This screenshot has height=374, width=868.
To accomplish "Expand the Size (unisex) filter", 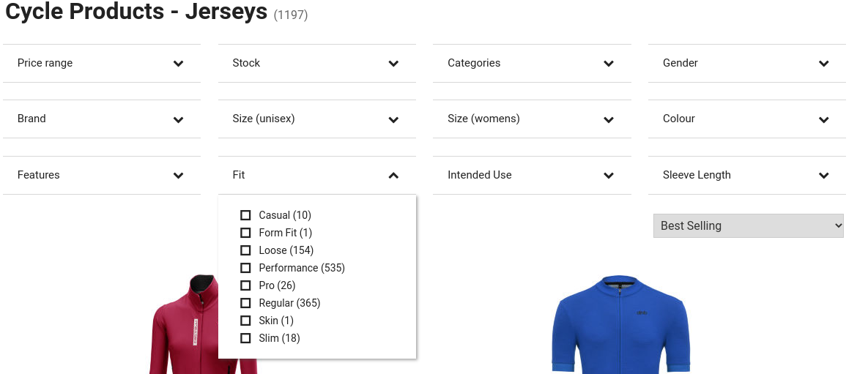I will pos(316,119).
